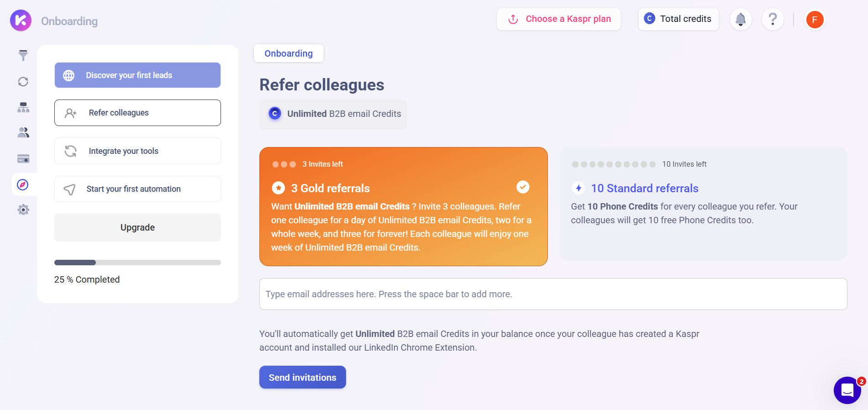Open the billing card sidebar icon
868x410 pixels.
[x=23, y=159]
